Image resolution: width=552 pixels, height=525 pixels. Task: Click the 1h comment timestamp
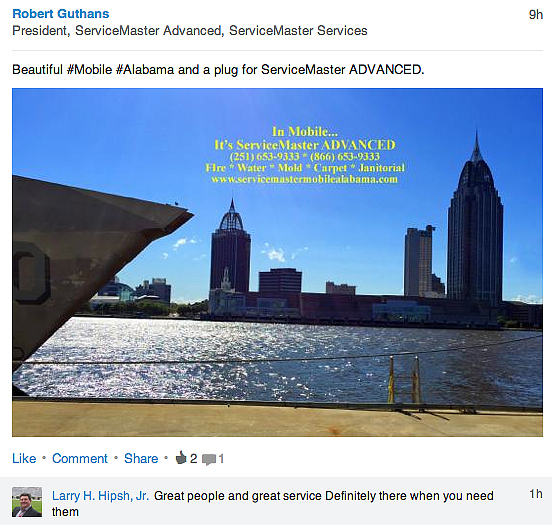(536, 494)
